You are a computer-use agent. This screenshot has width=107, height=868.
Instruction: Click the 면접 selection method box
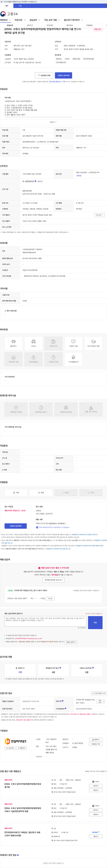coord(41,493)
